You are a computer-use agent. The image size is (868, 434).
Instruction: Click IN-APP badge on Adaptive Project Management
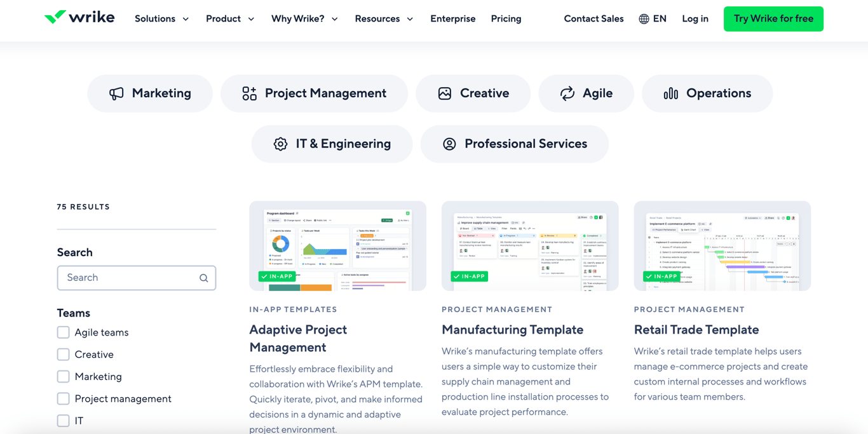[277, 276]
